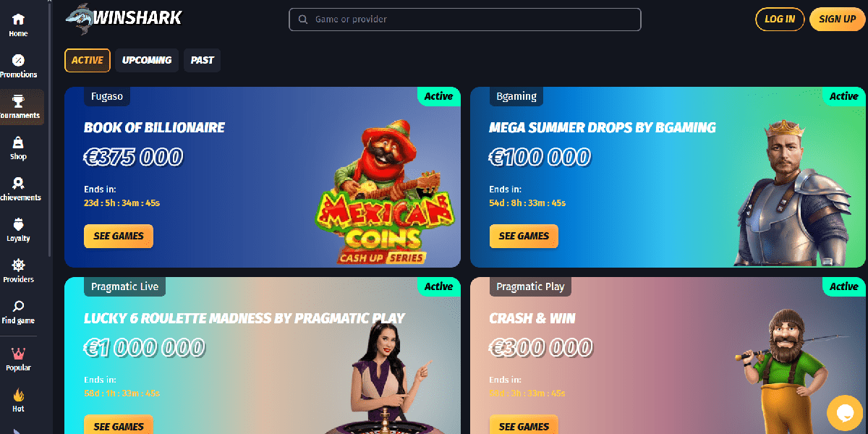Switch to the Past tournaments tab

point(202,60)
